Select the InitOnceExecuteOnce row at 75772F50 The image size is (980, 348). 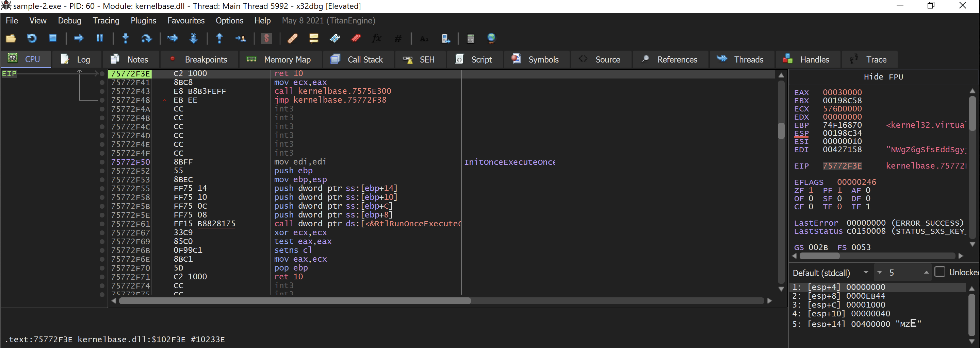click(x=441, y=162)
